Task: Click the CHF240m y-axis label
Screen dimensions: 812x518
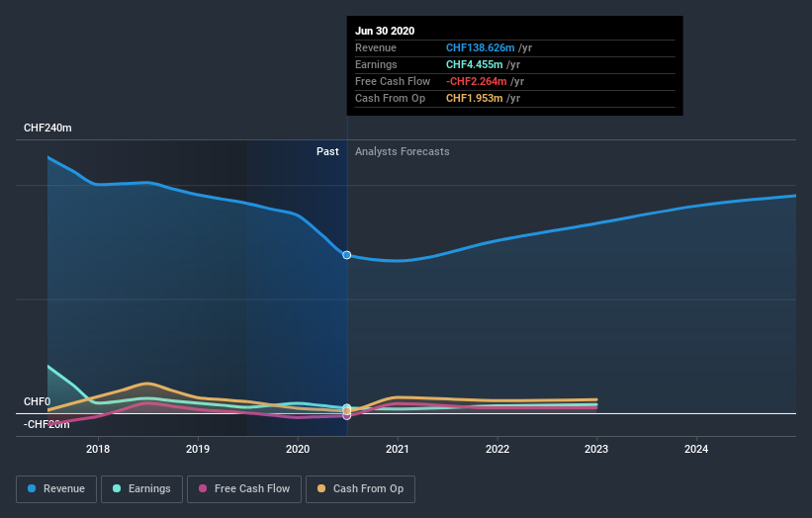Action: [x=47, y=128]
